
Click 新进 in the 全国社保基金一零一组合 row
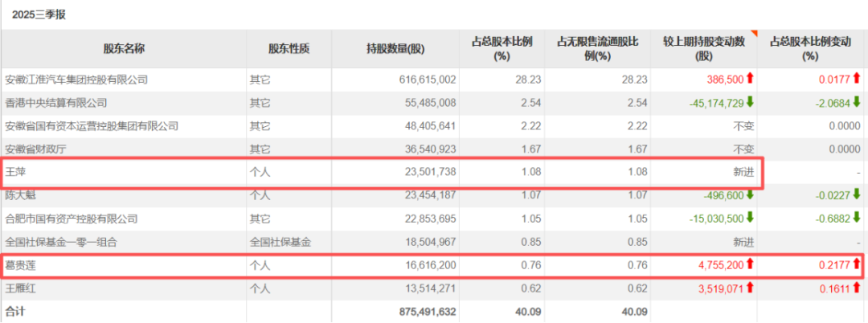744,243
